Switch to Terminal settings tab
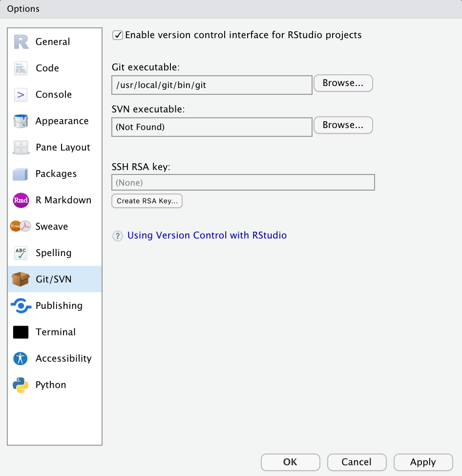Image resolution: width=462 pixels, height=476 pixels. pos(55,332)
